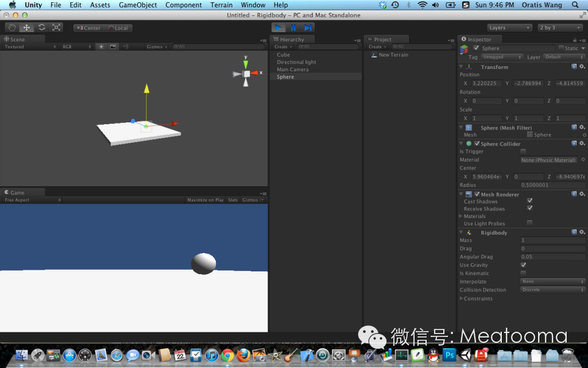Screen dimensions: 588x368
Task: Enable Use Light Probes checkbox
Action: click(529, 223)
